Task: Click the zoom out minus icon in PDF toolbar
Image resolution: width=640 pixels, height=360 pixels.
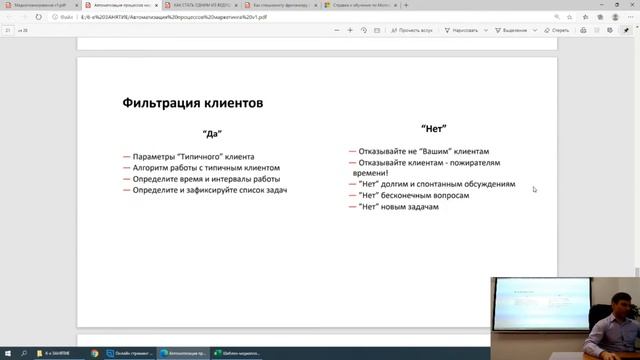Action: point(337,30)
